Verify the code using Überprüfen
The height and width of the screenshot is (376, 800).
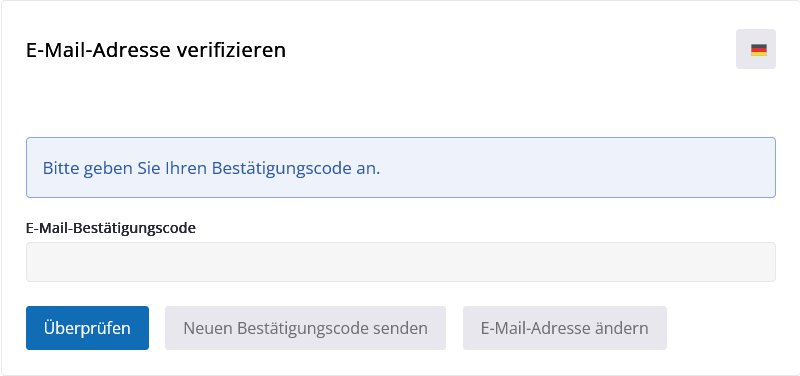pos(87,328)
